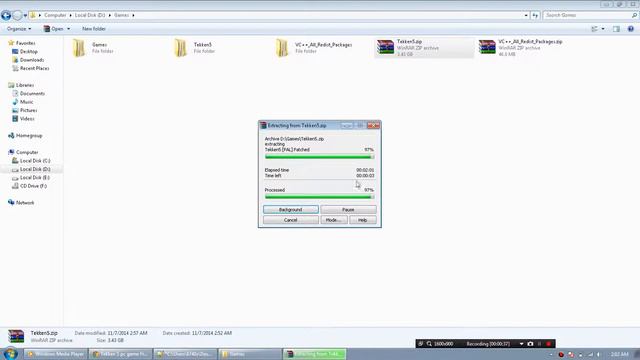640x360 pixels.
Task: Click Local Disk (D:) in the breadcrumb
Action: click(90, 15)
